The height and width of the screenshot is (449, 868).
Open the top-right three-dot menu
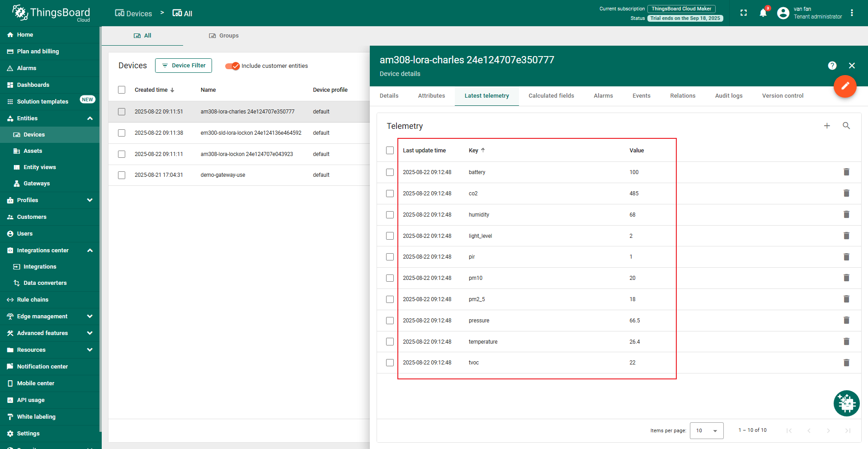852,13
